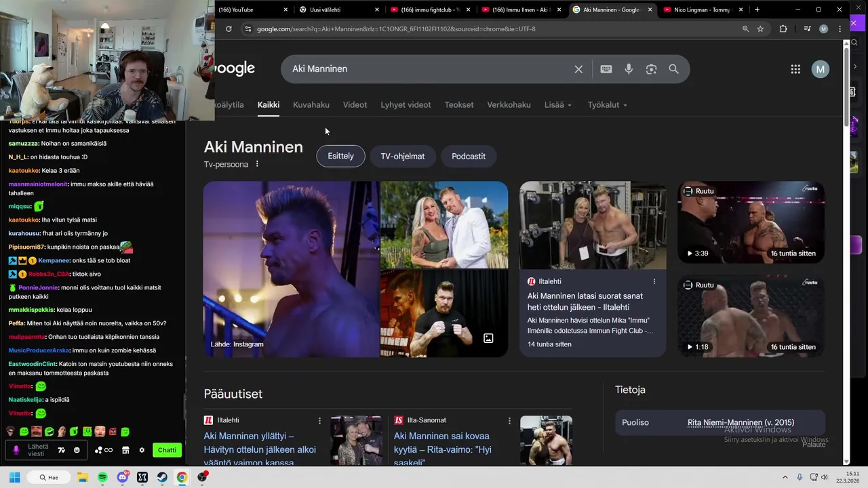
Task: Open File Explorer from the taskbar
Action: (83, 477)
